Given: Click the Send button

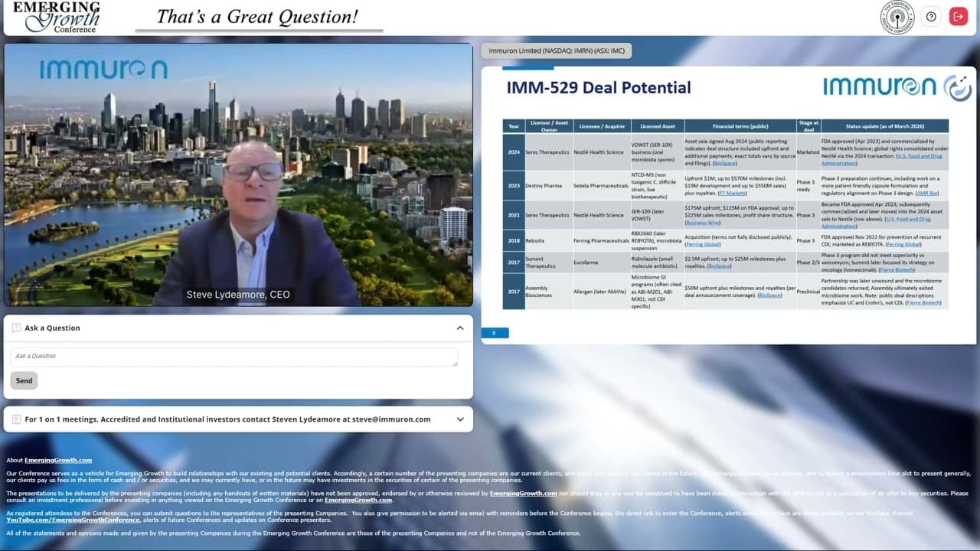Looking at the screenshot, I should 24,380.
